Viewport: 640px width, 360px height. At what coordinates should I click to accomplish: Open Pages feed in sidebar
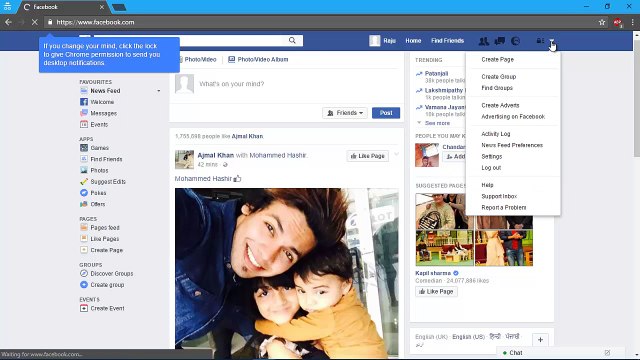(105, 227)
